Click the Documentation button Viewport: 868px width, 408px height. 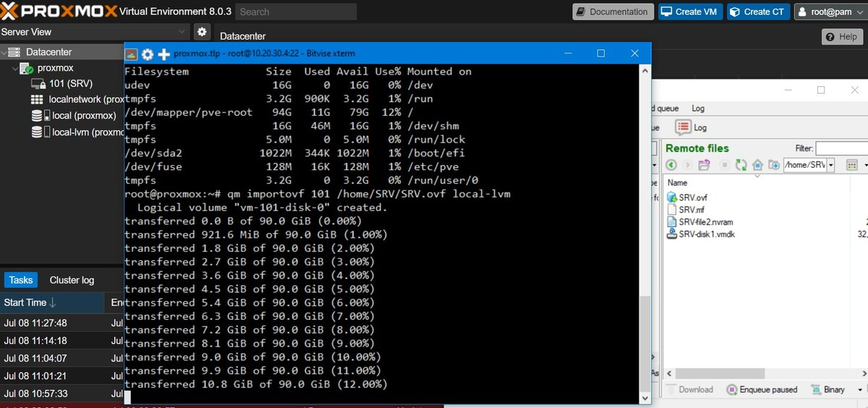(x=613, y=12)
